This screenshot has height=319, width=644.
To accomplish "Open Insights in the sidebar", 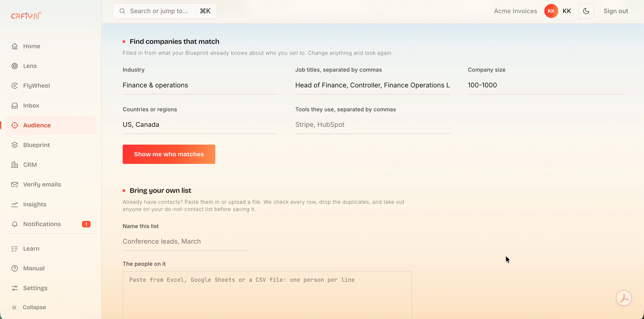I will tap(51, 204).
